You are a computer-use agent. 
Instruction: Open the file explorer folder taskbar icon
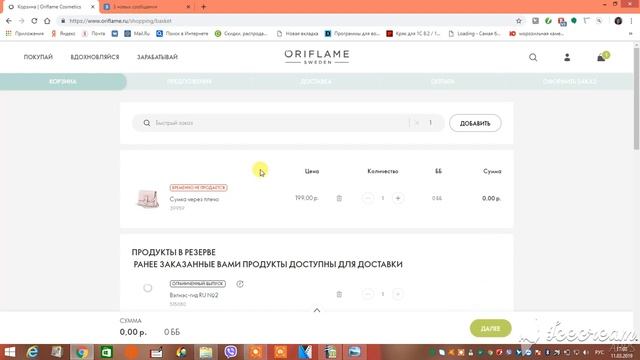(x=206, y=352)
